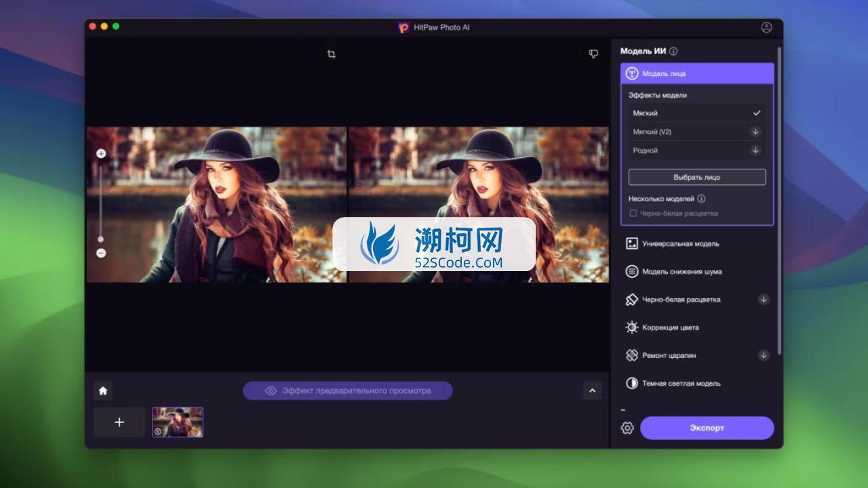Download the Мягкий (V2) effect
Image resolution: width=868 pixels, height=488 pixels.
click(755, 131)
